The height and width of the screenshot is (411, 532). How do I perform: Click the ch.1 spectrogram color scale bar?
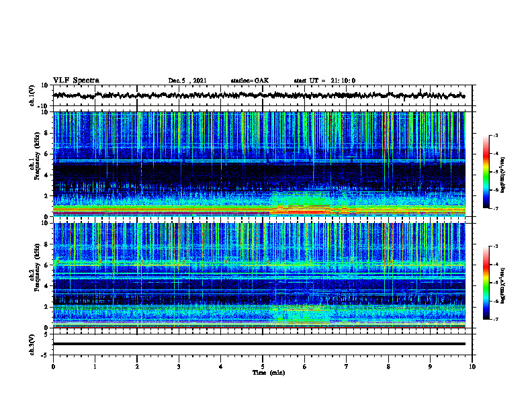coord(486,171)
